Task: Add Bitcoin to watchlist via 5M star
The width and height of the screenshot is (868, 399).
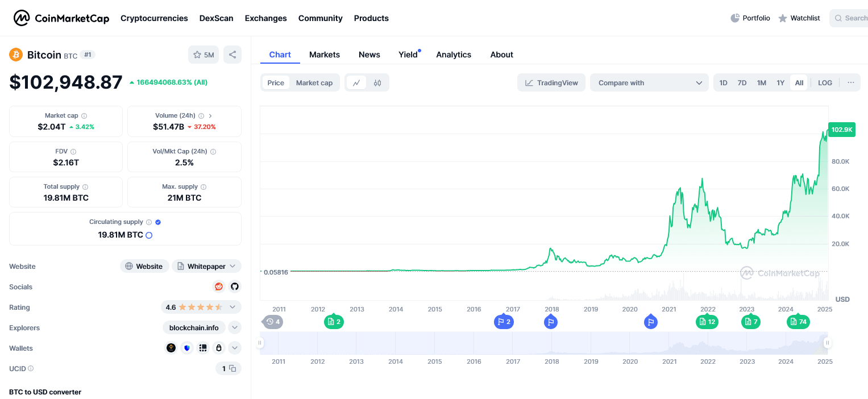Action: (x=203, y=55)
